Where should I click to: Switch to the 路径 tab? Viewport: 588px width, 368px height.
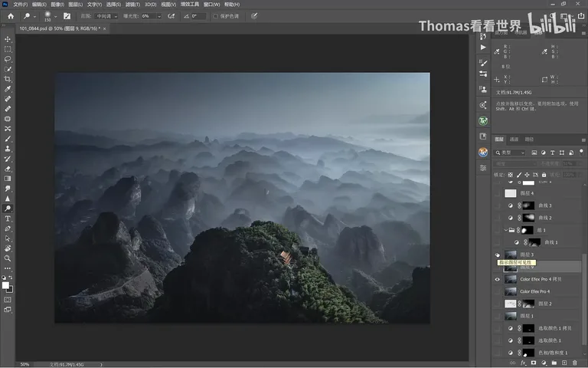coord(529,140)
